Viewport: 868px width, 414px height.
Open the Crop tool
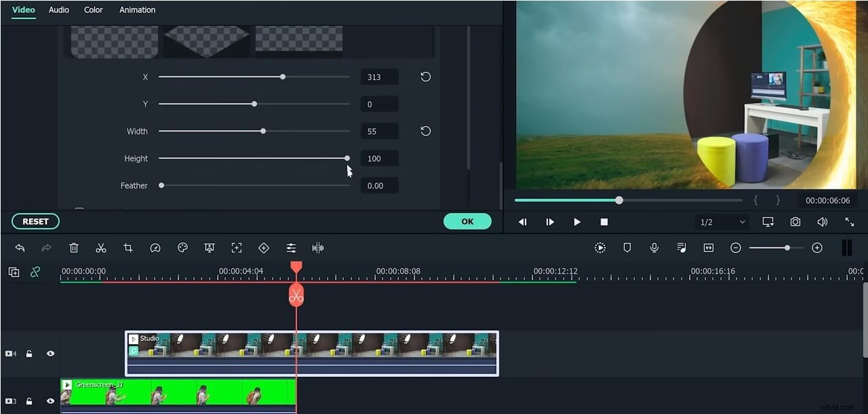(x=128, y=248)
